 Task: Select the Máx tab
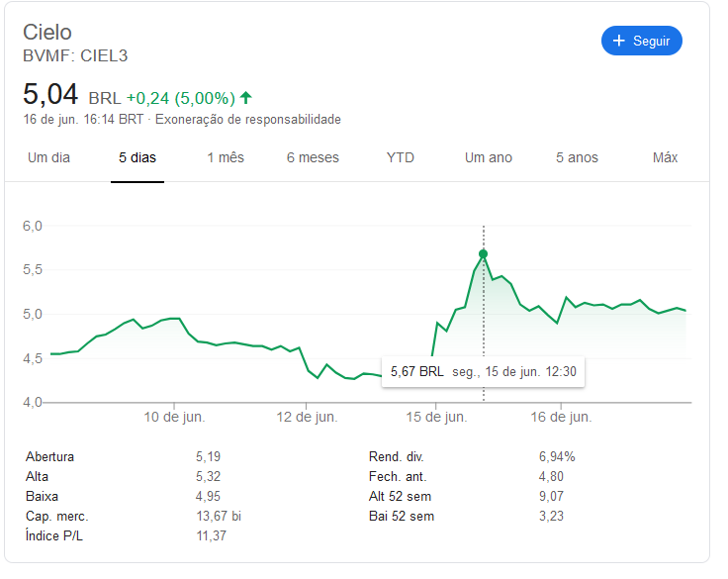(665, 157)
